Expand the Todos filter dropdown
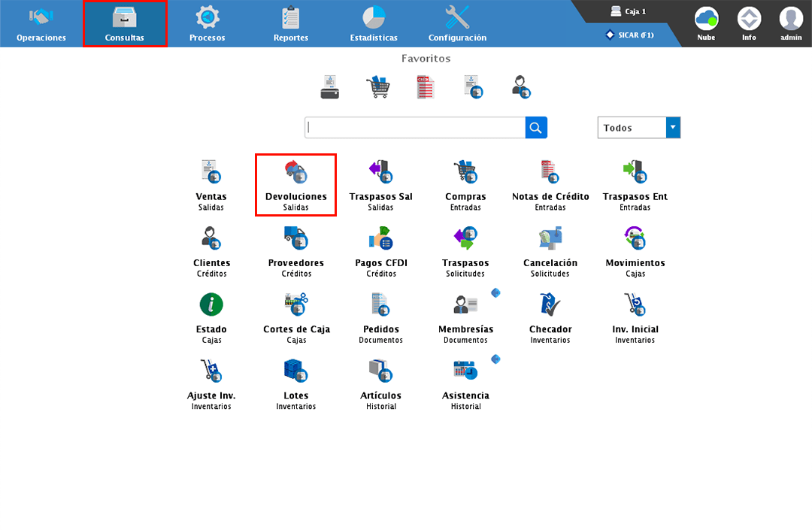This screenshot has height=530, width=812. tap(673, 128)
